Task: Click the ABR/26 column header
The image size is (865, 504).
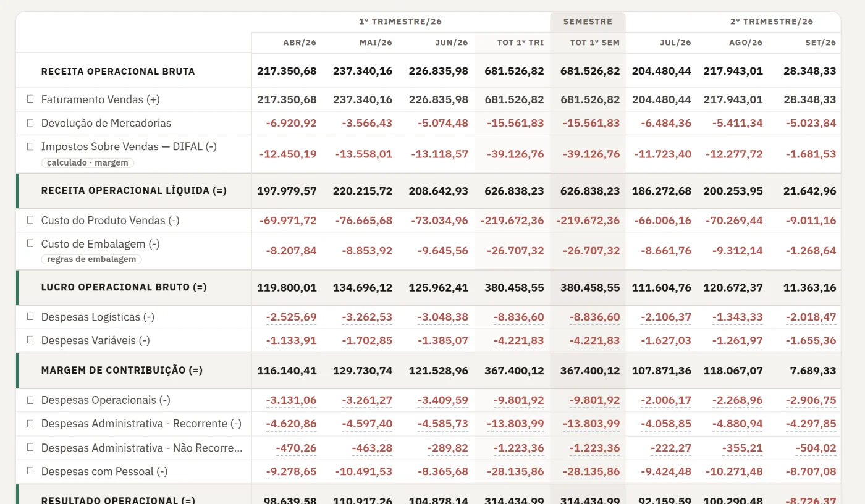Action: click(x=300, y=43)
